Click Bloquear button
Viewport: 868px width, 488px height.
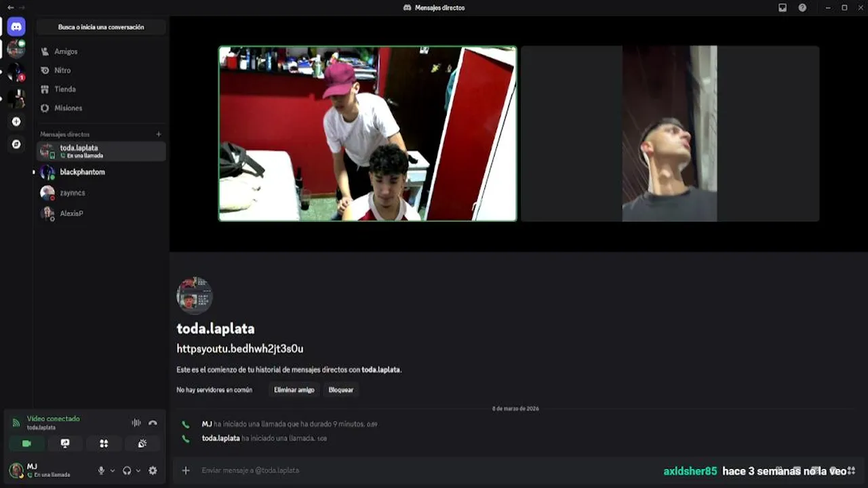click(x=341, y=390)
